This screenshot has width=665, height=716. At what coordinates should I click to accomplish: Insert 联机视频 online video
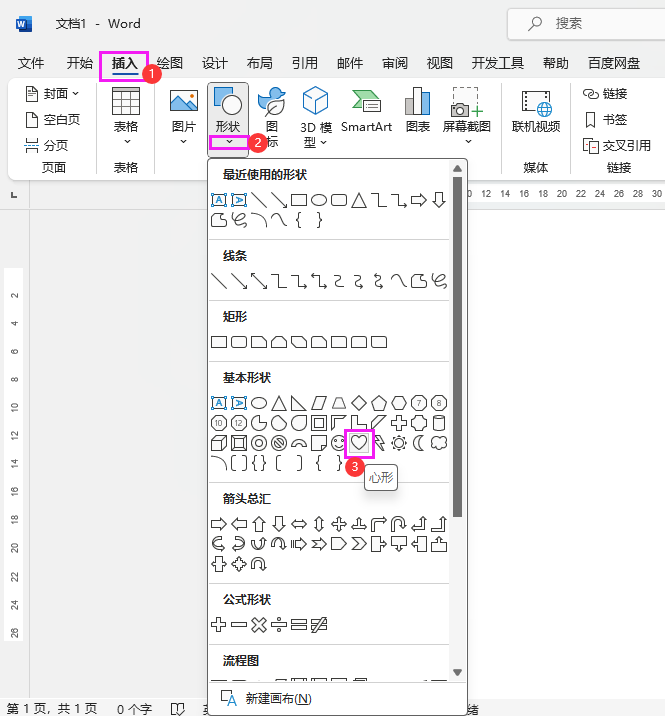[536, 111]
